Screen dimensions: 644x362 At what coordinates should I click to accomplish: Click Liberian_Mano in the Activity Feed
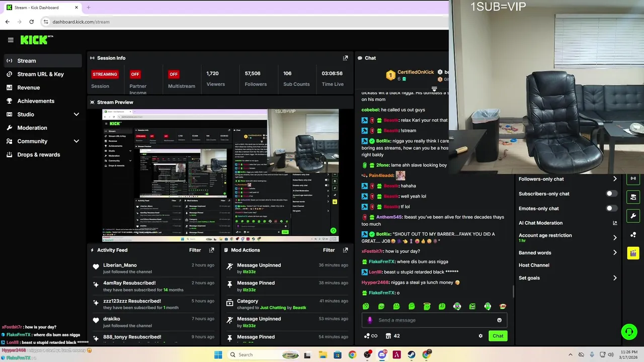120,265
